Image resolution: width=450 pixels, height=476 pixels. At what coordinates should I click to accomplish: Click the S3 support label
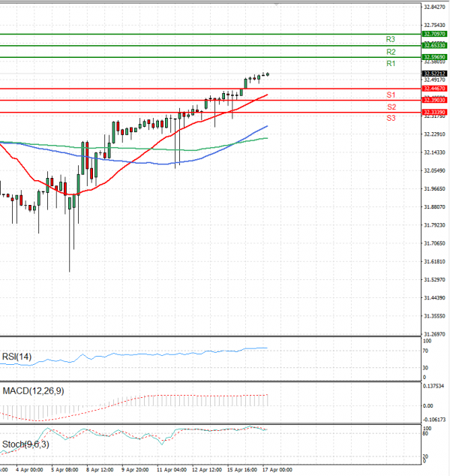[x=391, y=118]
